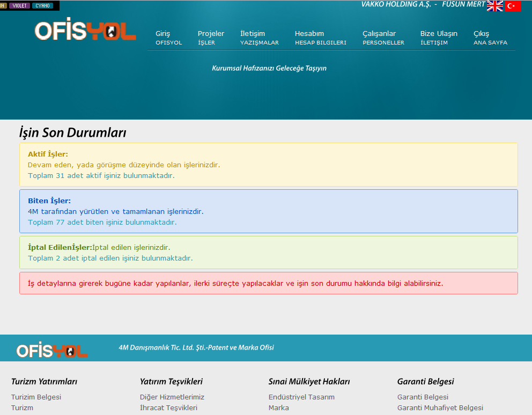The image size is (532, 415).
Task: Open Hesabım account information menu
Action: (320, 38)
